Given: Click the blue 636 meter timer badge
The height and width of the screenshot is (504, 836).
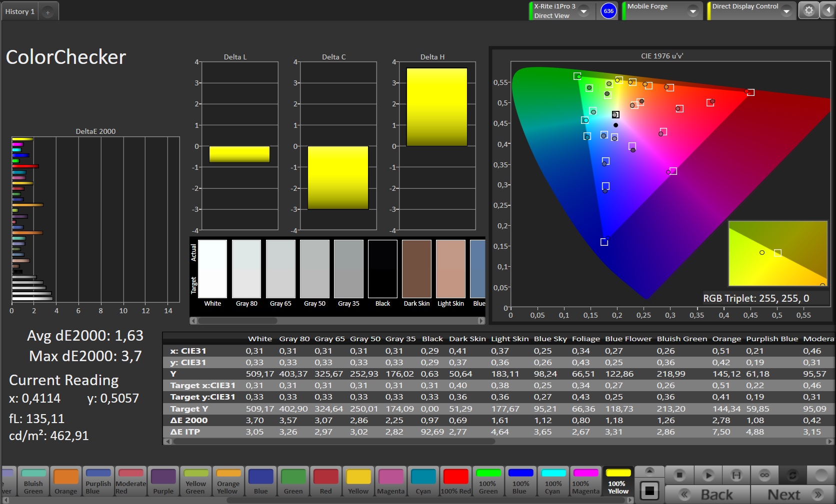Looking at the screenshot, I should [608, 11].
